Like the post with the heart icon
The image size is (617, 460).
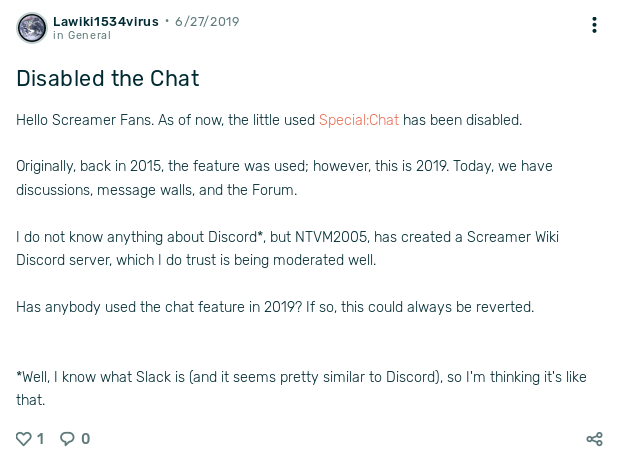pos(24,439)
